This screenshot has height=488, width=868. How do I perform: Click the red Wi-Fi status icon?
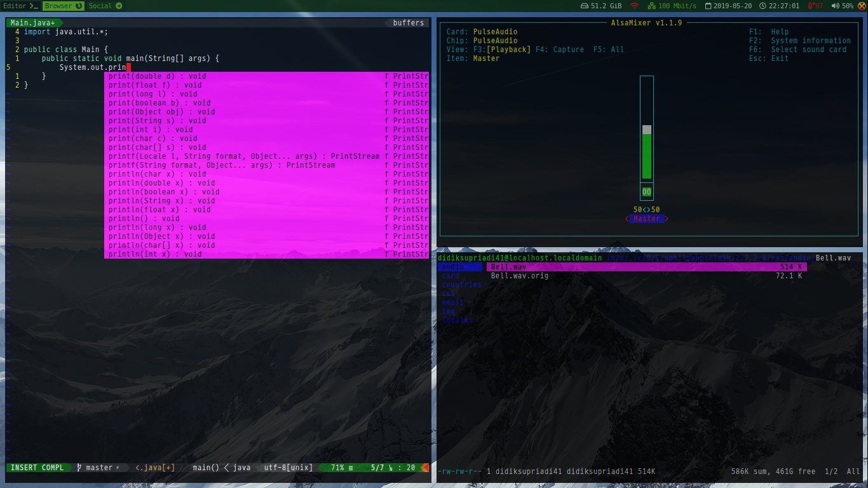click(x=634, y=6)
